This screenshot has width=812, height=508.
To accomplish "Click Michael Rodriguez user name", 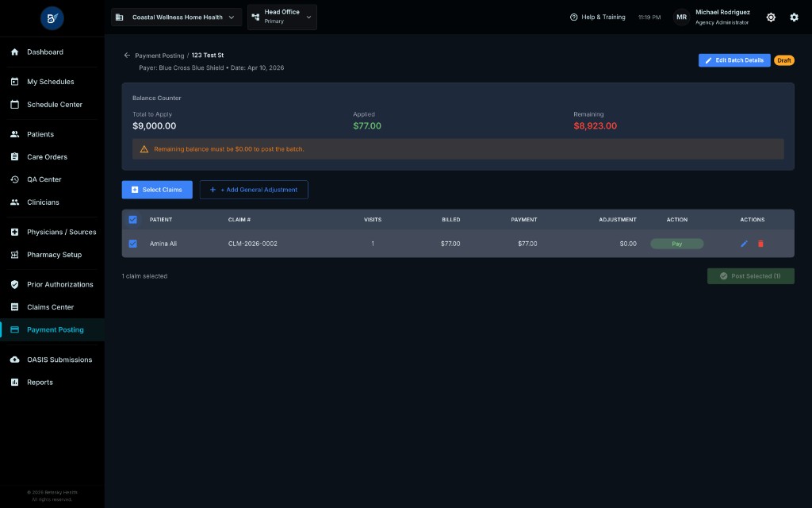I will coord(722,12).
